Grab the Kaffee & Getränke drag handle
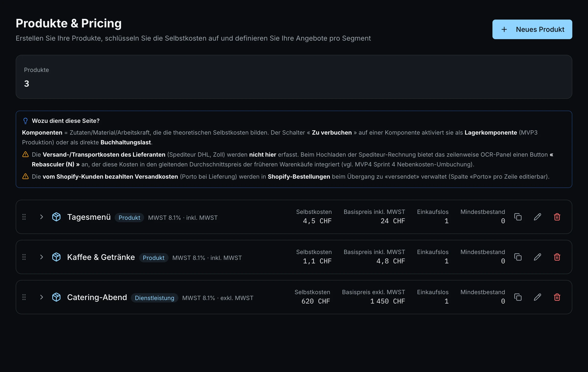 (x=24, y=257)
